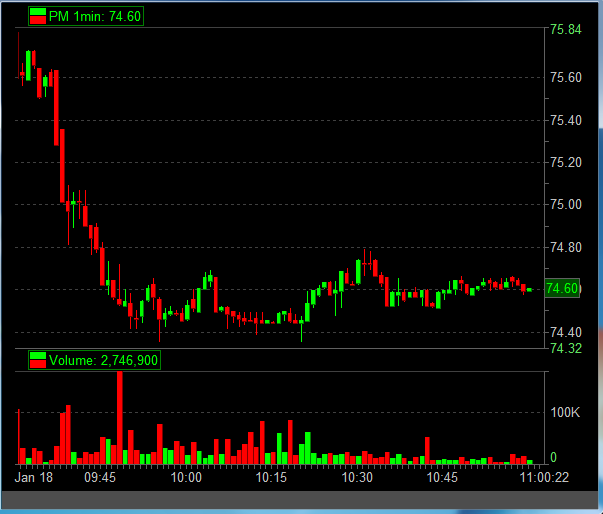Click the 09:45 time axis label
This screenshot has height=514, width=603.
(100, 477)
